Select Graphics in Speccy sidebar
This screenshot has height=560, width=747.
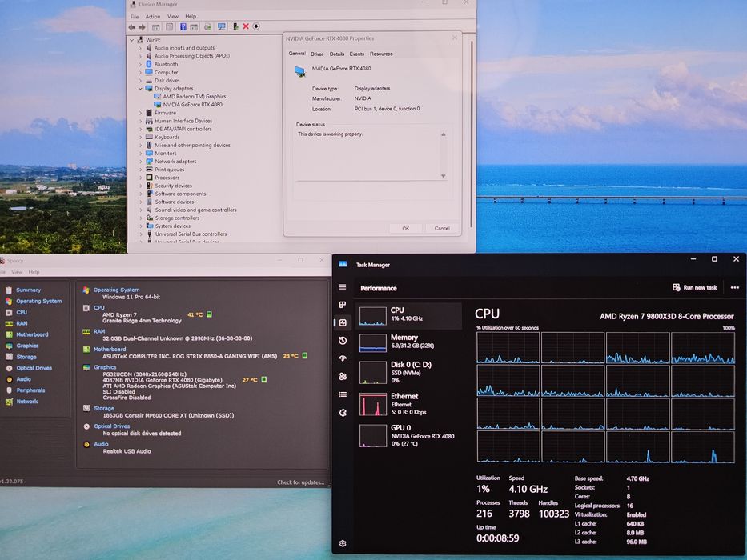[27, 346]
